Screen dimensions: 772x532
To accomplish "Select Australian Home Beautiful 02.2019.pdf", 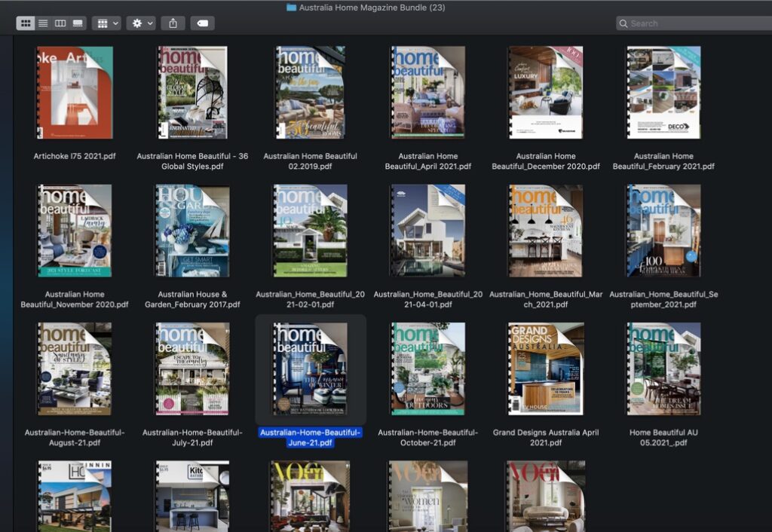I will point(309,93).
